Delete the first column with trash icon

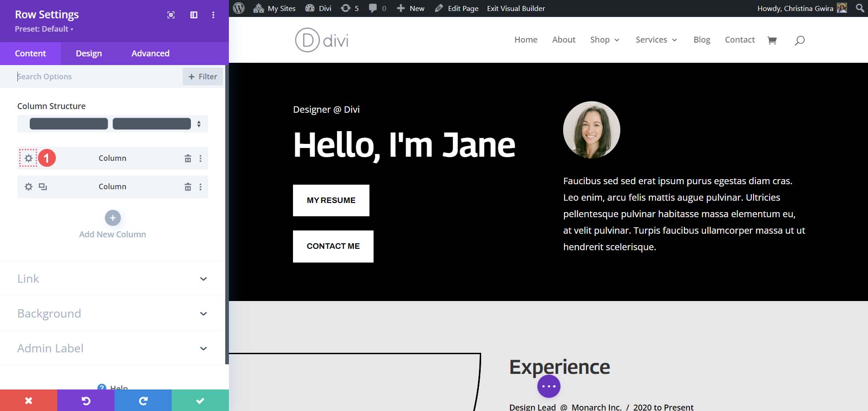(x=188, y=159)
